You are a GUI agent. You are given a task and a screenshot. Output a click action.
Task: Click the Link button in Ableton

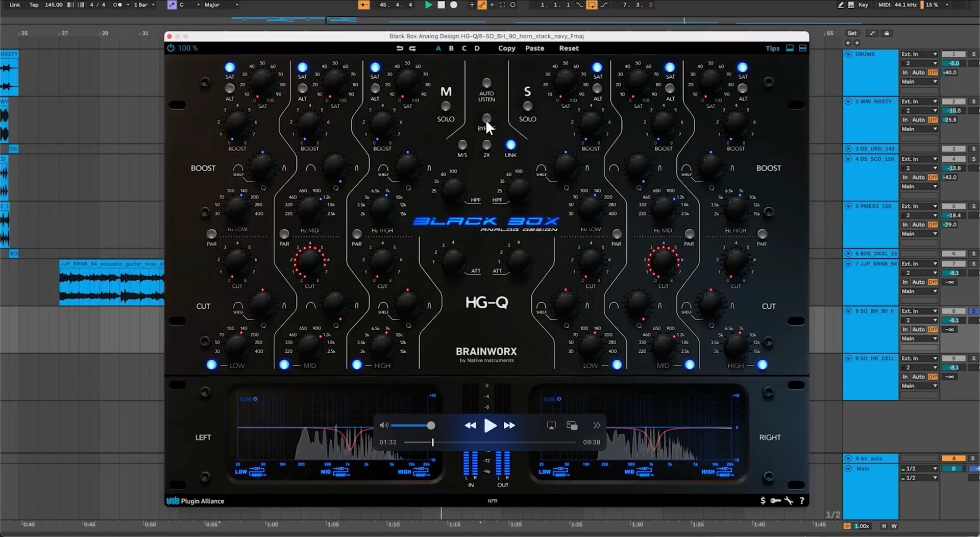pos(15,5)
